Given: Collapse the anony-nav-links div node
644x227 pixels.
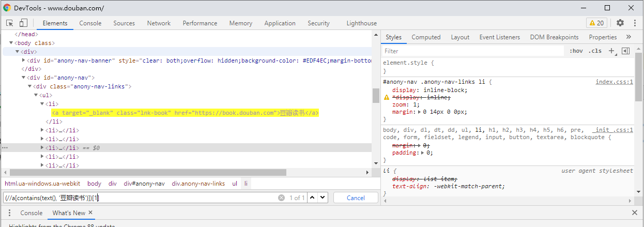Looking at the screenshot, I should click(30, 87).
